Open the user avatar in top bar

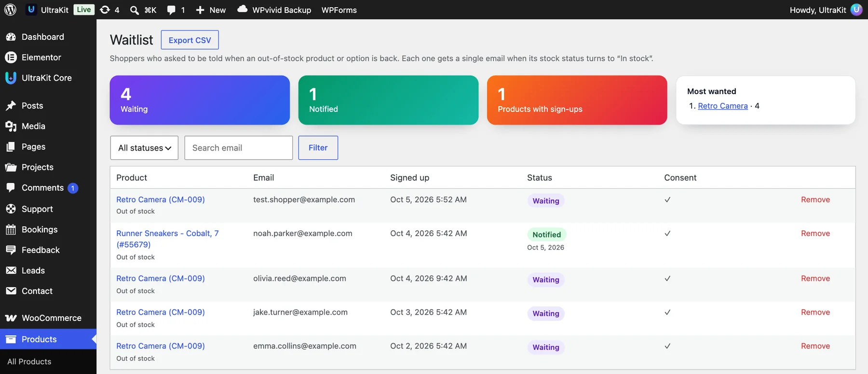coord(856,10)
